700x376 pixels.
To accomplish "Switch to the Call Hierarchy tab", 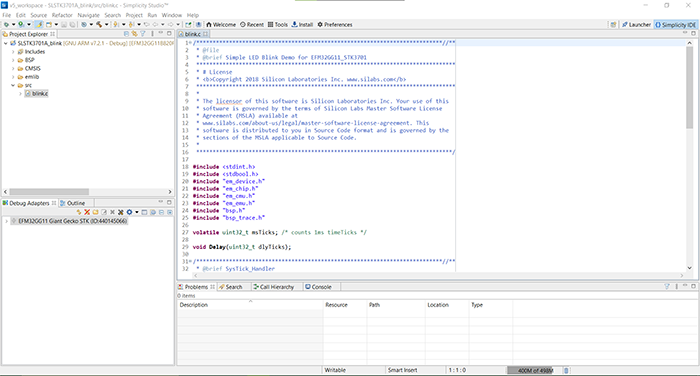I will 273,287.
